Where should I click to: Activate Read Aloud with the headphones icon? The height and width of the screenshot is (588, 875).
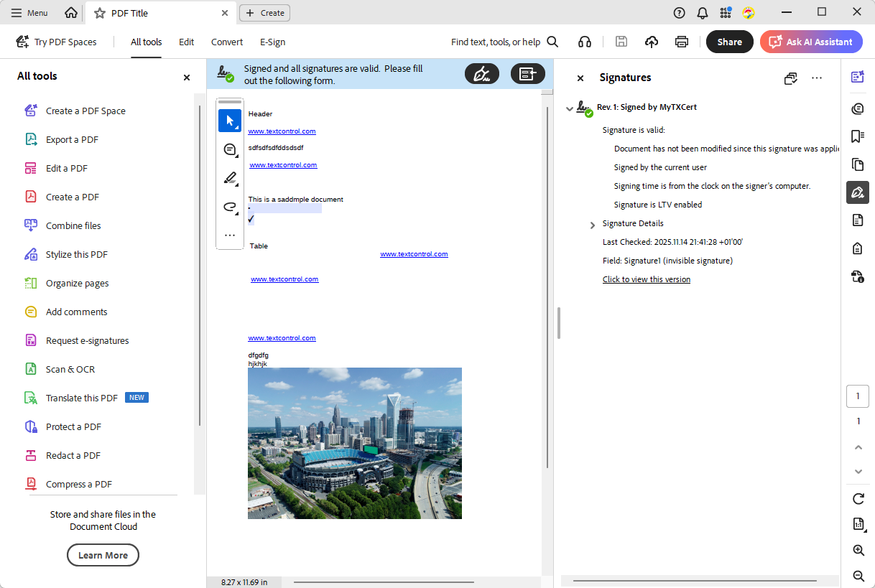tap(584, 42)
